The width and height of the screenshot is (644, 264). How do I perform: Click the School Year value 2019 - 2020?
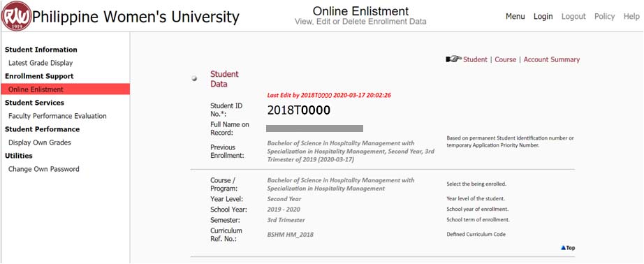pyautogui.click(x=284, y=210)
